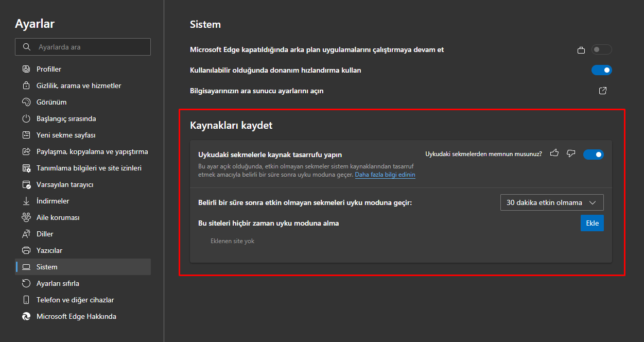644x342 pixels.
Task: Click the İndirmeler download icon
Action: pos(26,201)
